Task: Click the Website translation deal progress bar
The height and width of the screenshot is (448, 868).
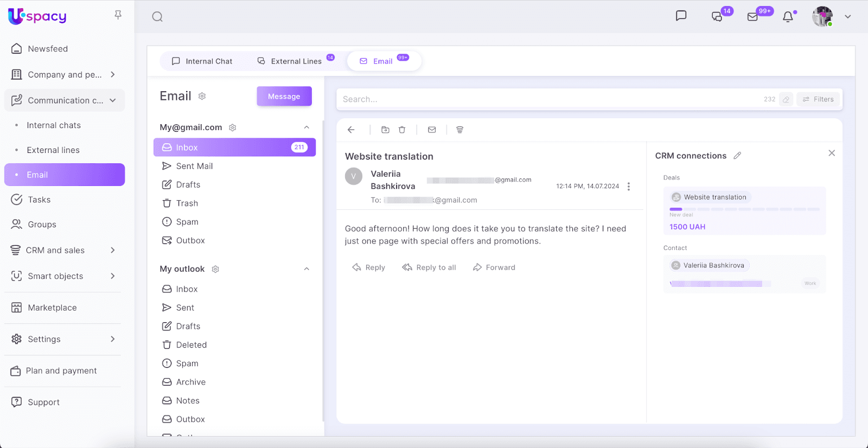Action: tap(744, 209)
